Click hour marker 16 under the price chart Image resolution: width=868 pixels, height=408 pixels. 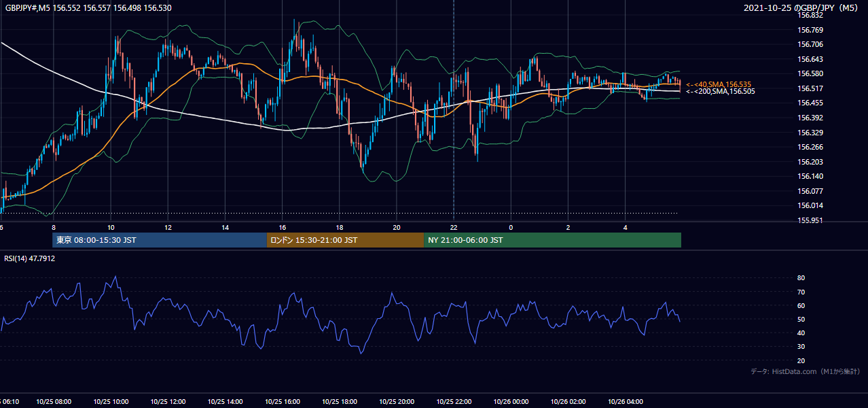coord(282,227)
